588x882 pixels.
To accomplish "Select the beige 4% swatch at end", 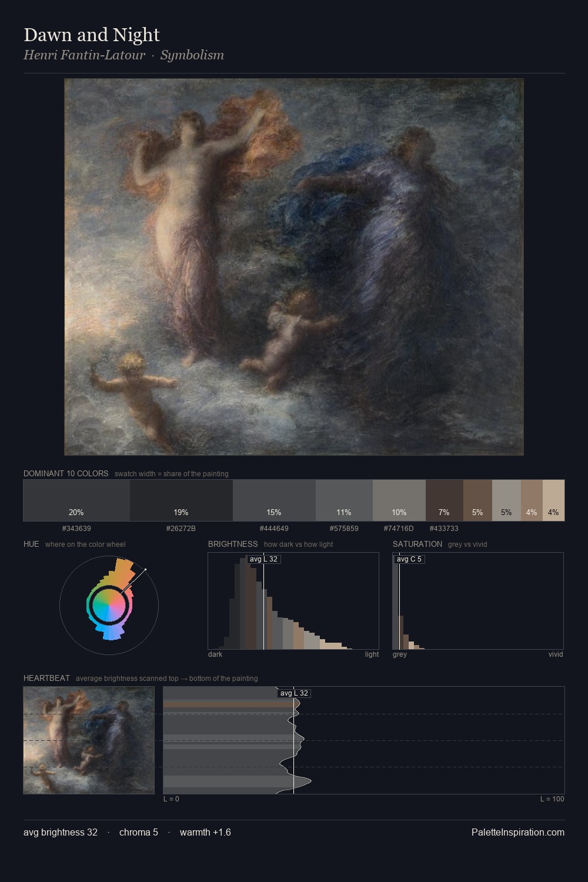I will point(553,500).
